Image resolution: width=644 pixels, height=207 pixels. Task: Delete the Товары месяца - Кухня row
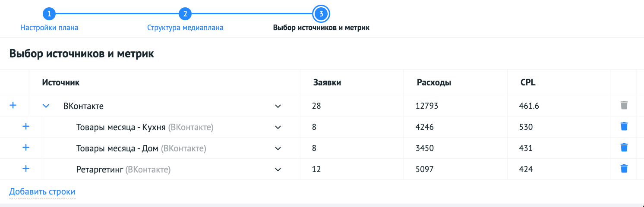624,127
